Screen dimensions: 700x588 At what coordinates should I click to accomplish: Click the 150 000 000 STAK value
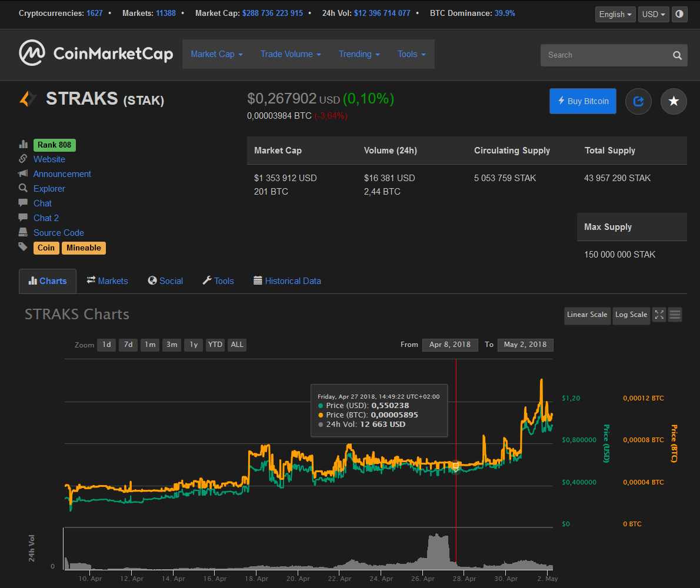click(x=619, y=255)
